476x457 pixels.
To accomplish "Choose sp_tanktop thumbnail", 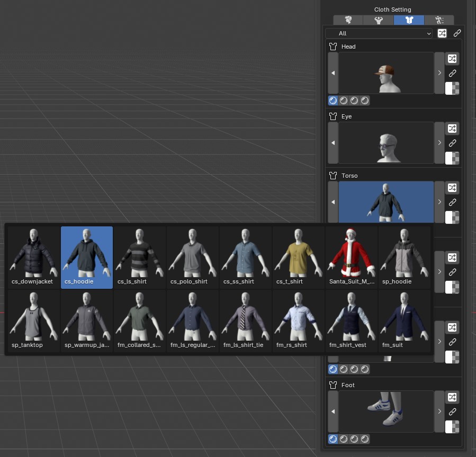I will [34, 321].
